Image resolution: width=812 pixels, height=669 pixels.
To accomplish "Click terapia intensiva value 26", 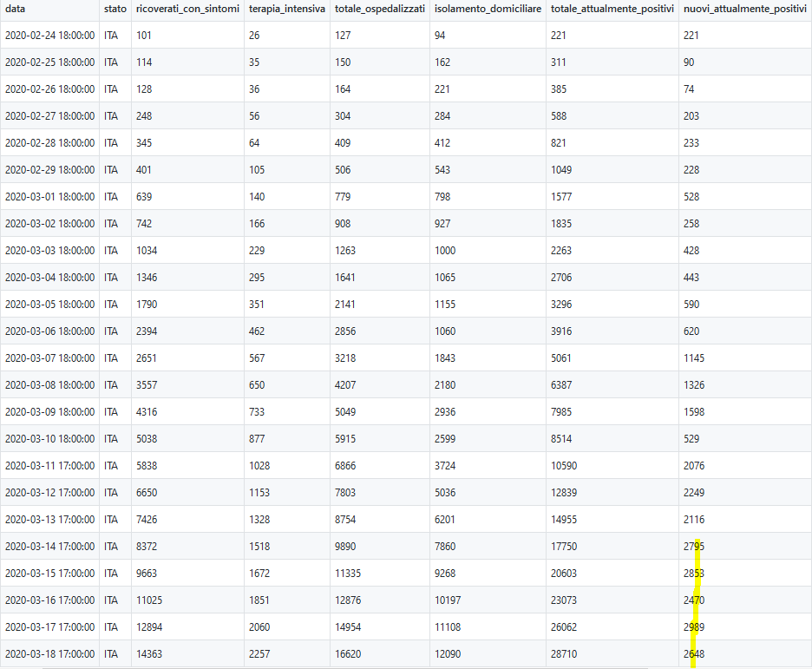I will tap(254, 36).
